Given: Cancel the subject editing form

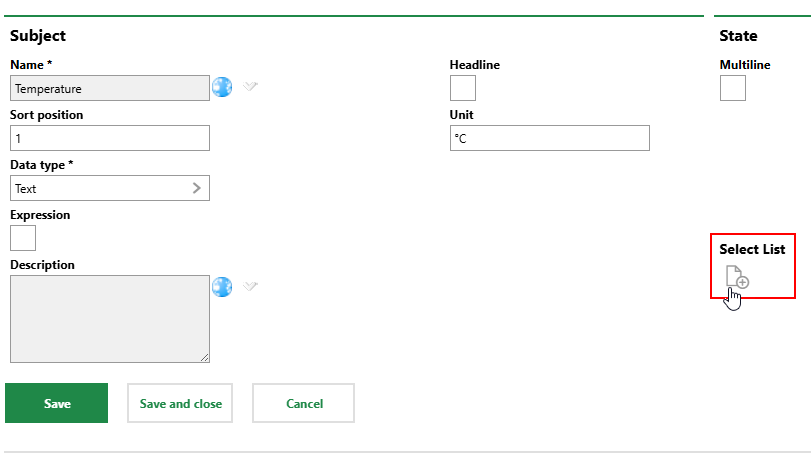Looking at the screenshot, I should [303, 404].
